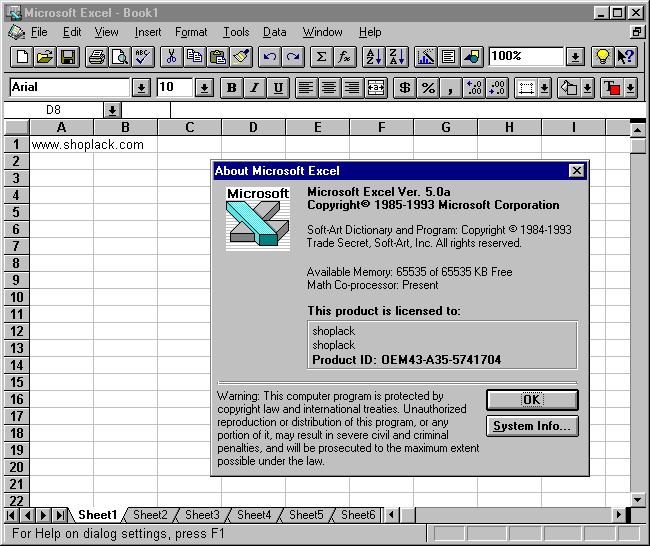
Task: Apply the fill Color swatch button
Action: tap(569, 88)
